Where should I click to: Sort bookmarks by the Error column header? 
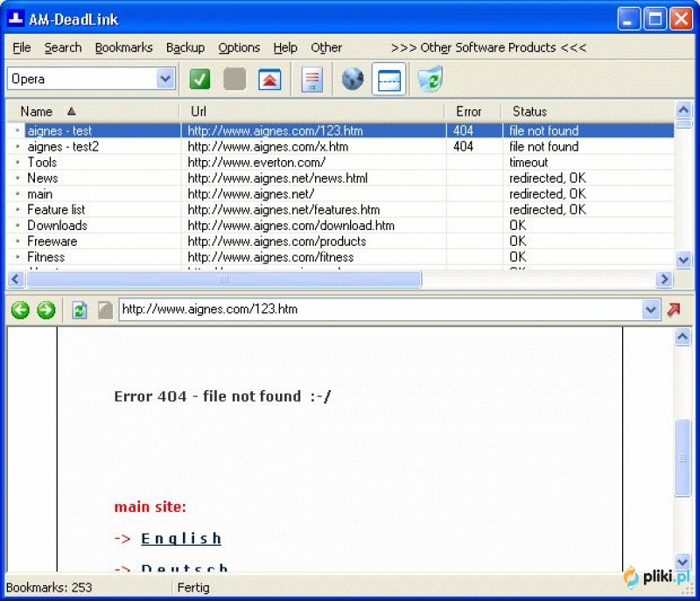[472, 111]
